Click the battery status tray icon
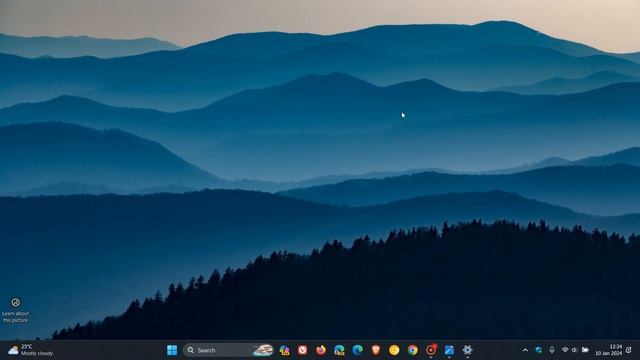Image resolution: width=640 pixels, height=360 pixels. pos(585,350)
